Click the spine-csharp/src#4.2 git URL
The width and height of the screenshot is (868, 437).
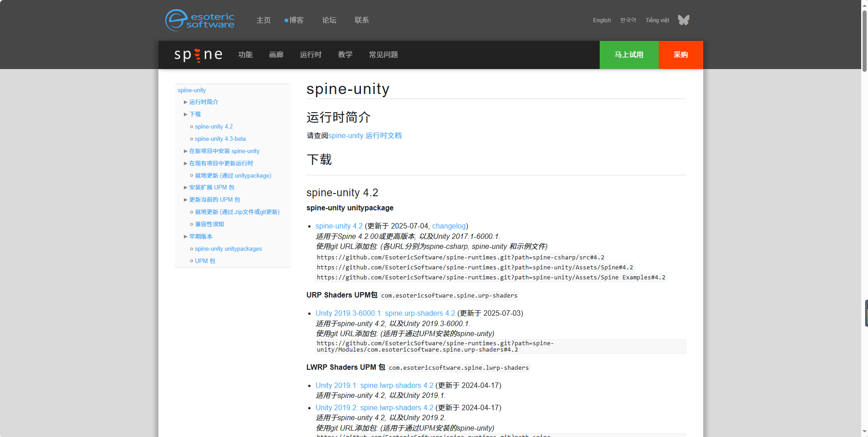point(461,258)
